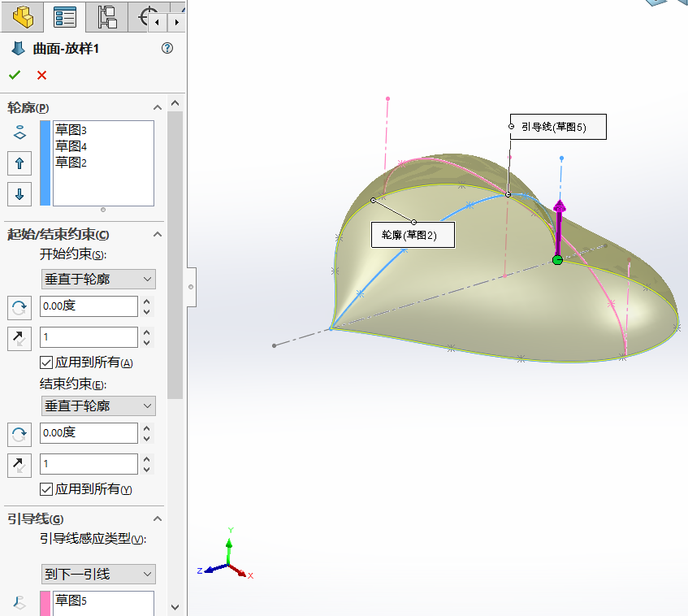Show next manager tabs with right arrow
The image size is (688, 616).
176,22
